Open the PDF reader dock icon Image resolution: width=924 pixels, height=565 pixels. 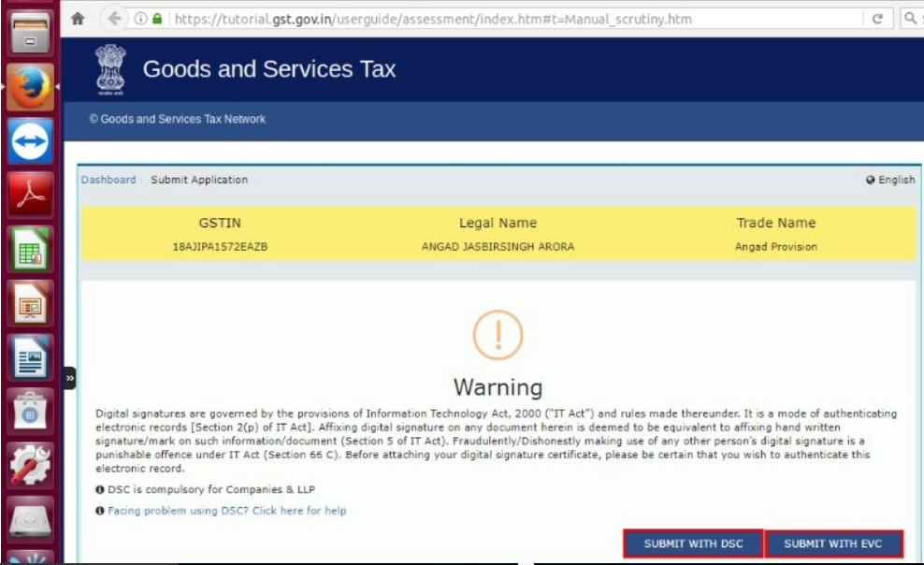coord(30,196)
